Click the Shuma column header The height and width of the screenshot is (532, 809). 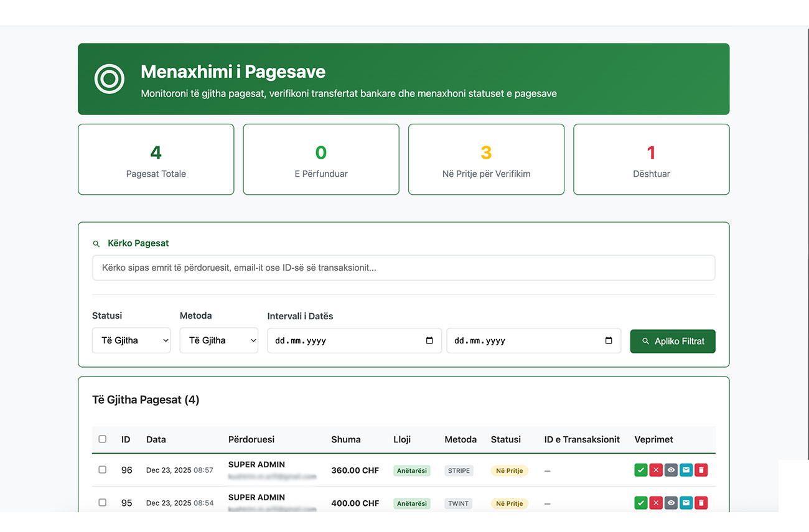point(346,439)
